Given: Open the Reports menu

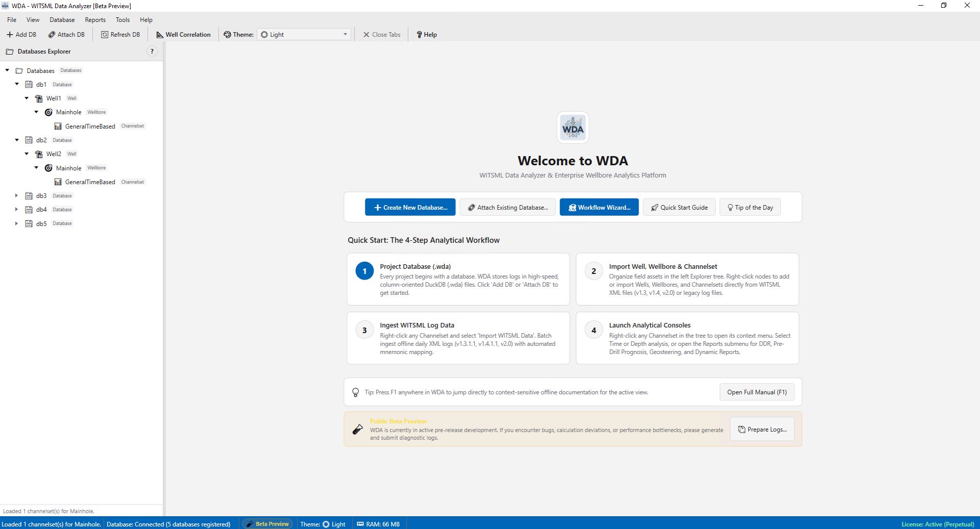Looking at the screenshot, I should pyautogui.click(x=95, y=20).
